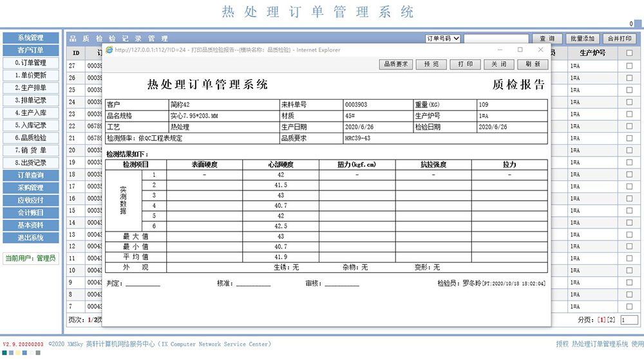The height and width of the screenshot is (359, 644).
Task: Click 品质要求 button in report popup
Action: pos(396,64)
